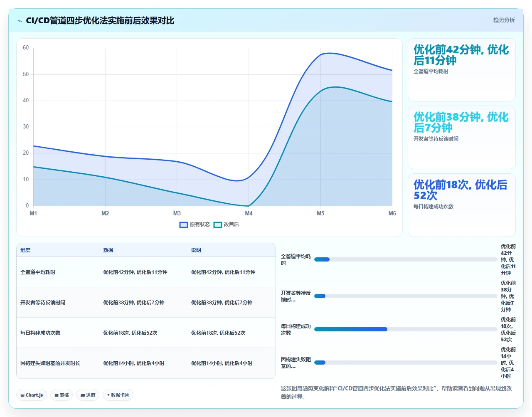Select the 数据卡片 tag chip
The width and height of the screenshot is (532, 417).
[118, 395]
